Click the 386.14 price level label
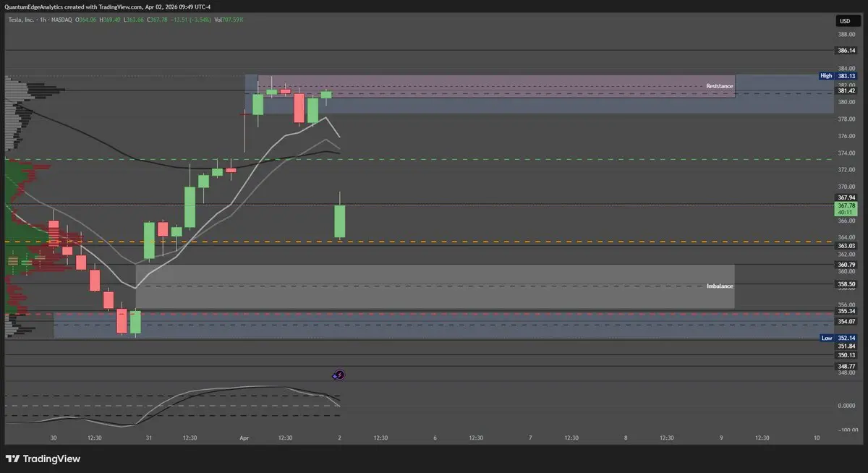 846,51
